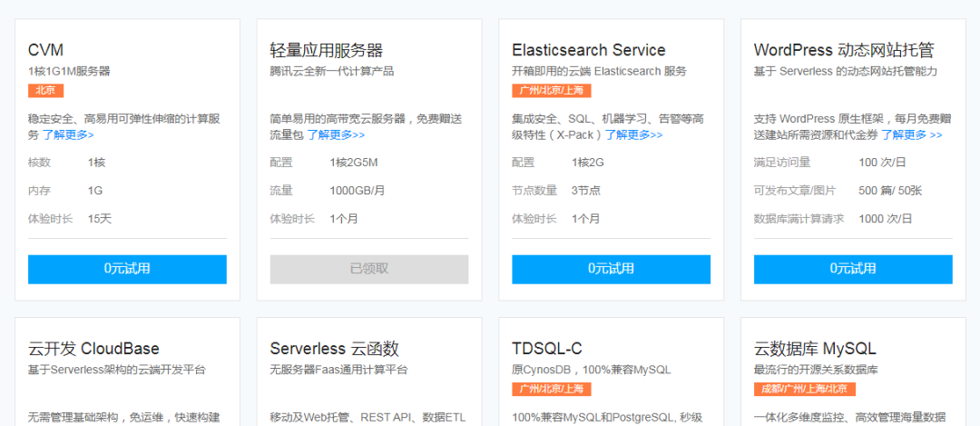
Task: Click the 1000GB/月 traffic value
Action: coord(358,191)
